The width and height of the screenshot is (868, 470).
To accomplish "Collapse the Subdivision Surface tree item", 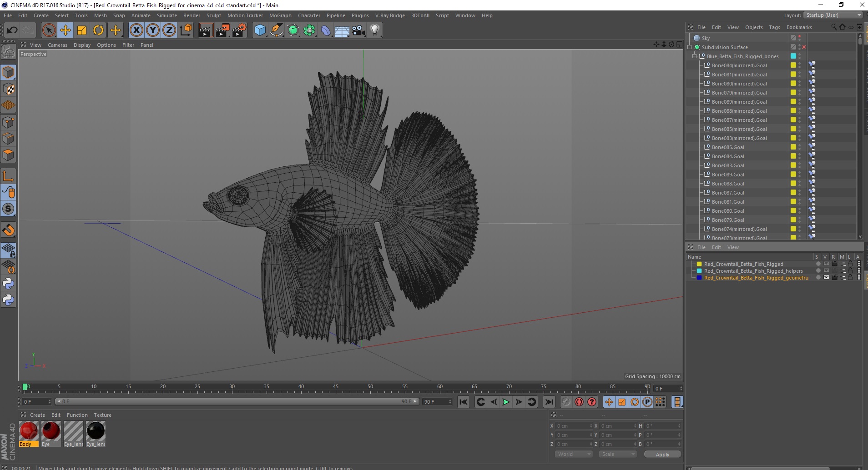I will [690, 47].
